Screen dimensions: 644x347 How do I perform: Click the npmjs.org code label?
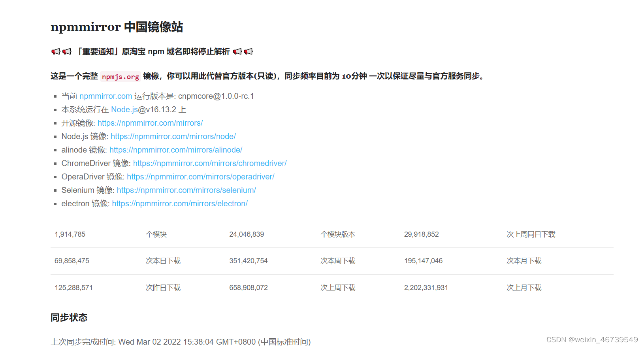pos(121,77)
